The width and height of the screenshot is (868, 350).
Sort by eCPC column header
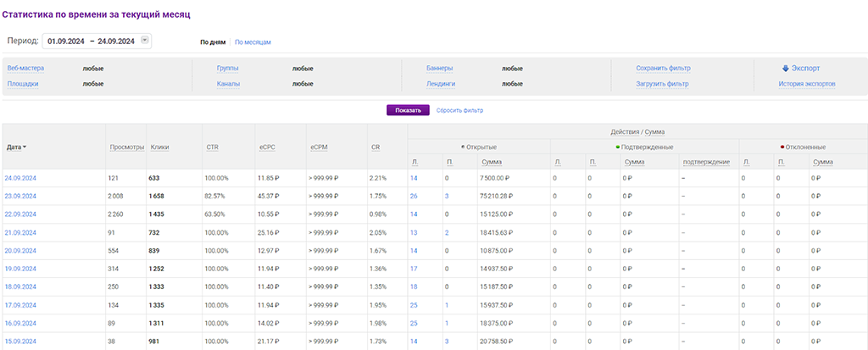(267, 147)
